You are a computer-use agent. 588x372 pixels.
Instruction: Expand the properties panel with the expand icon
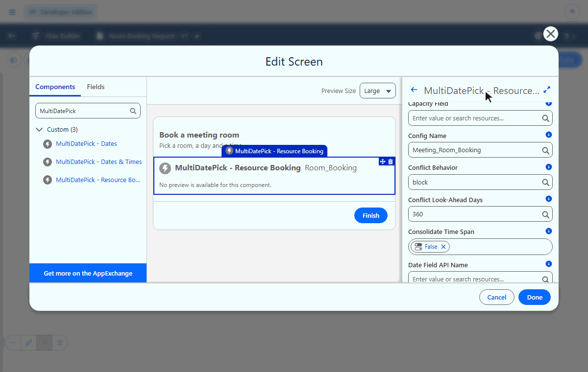[x=547, y=90]
